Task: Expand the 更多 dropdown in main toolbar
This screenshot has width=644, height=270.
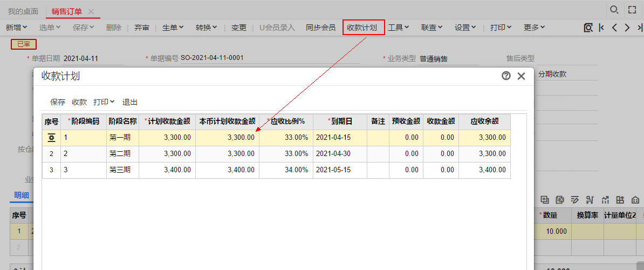Action: pyautogui.click(x=534, y=28)
